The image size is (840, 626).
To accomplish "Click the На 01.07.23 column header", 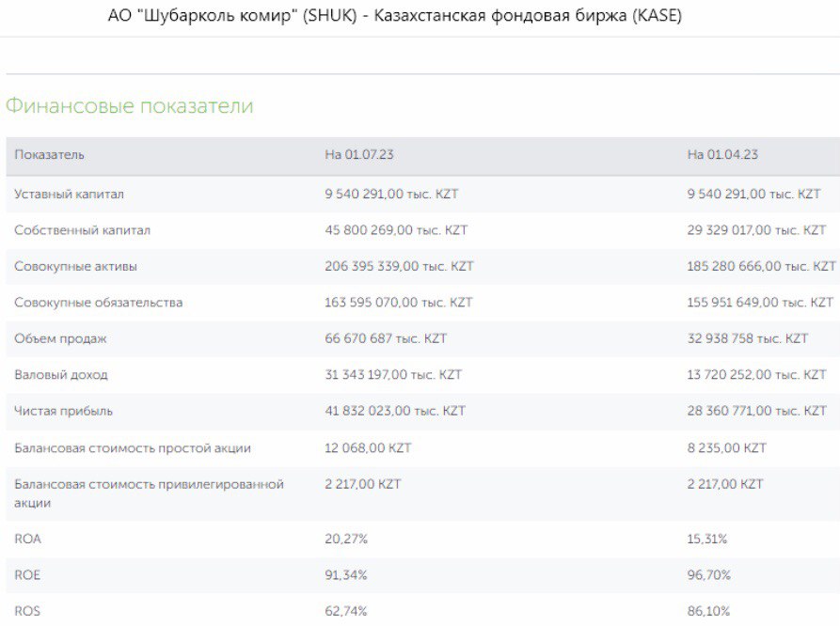I will (x=359, y=155).
